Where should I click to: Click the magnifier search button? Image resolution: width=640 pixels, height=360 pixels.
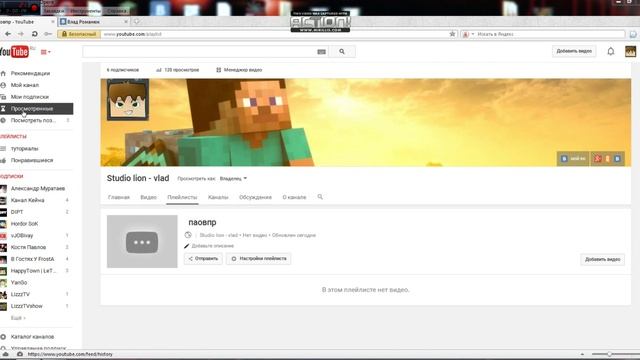point(342,52)
